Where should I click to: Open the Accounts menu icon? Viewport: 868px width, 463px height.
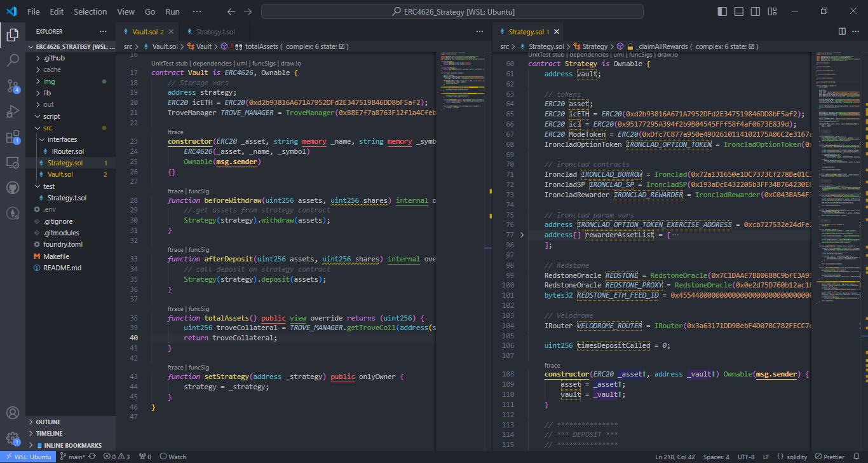pos(13,413)
